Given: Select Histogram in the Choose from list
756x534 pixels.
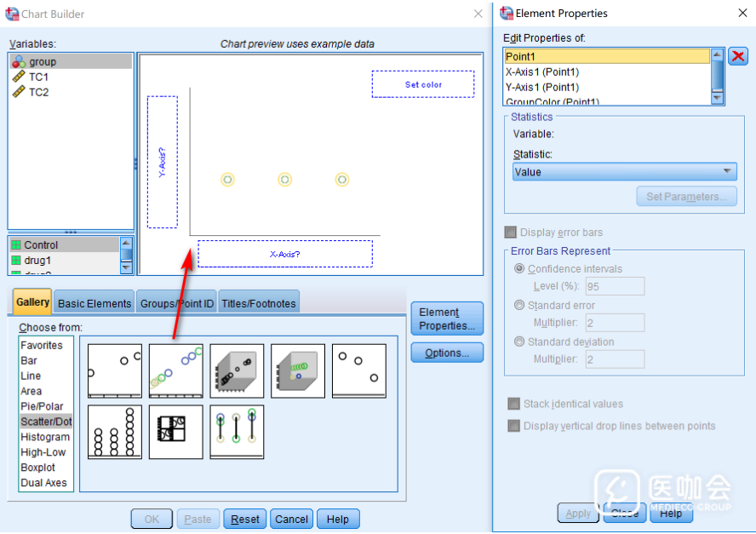Looking at the screenshot, I should click(45, 437).
